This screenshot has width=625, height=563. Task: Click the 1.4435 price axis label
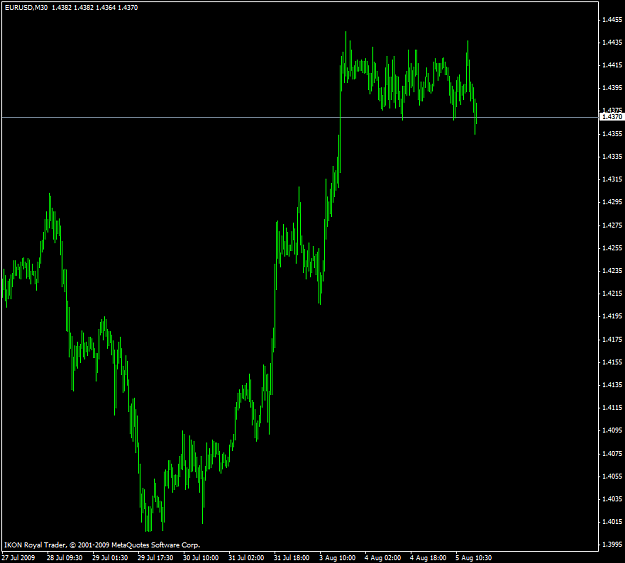pos(612,42)
